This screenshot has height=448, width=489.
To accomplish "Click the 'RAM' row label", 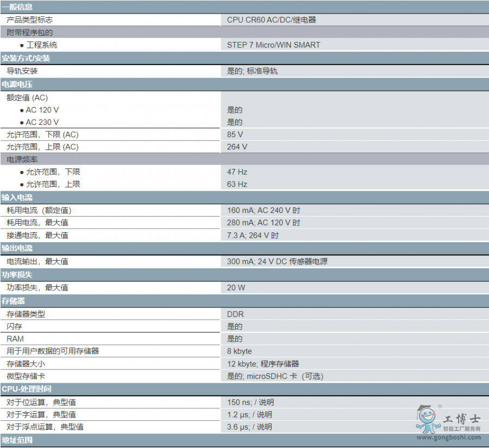I will (x=15, y=339).
